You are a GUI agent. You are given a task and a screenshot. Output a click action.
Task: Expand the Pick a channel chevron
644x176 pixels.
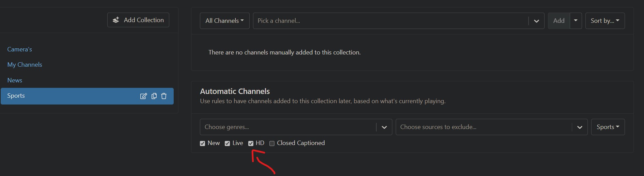point(536,21)
